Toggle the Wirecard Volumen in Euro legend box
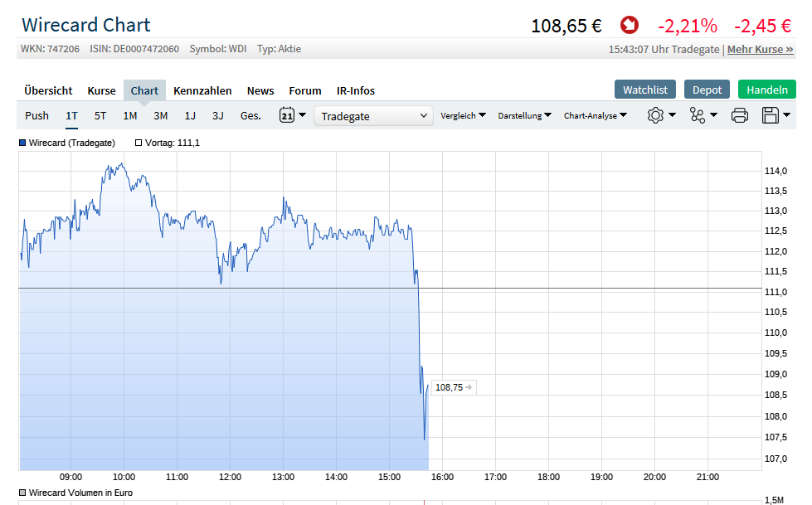The image size is (812, 505). (22, 493)
